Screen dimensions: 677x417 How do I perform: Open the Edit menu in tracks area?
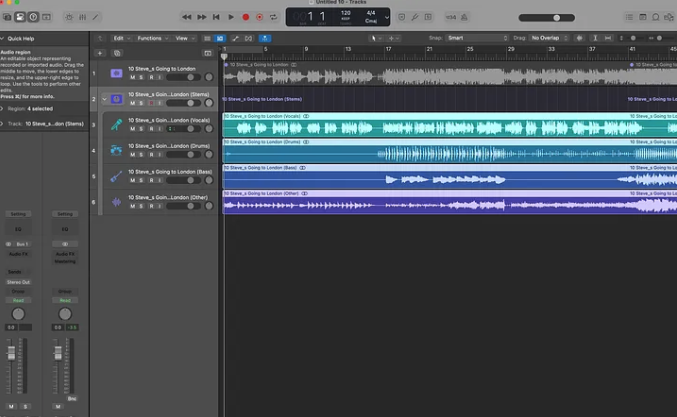(121, 38)
